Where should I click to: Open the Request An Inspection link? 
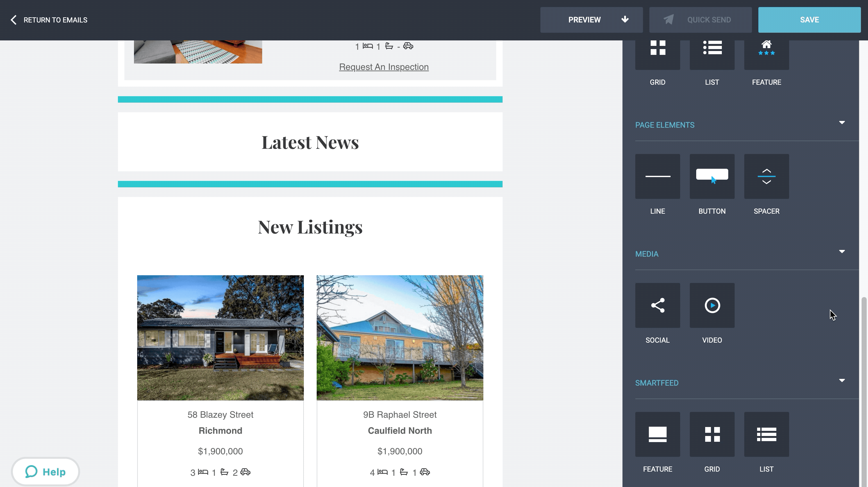click(x=384, y=67)
